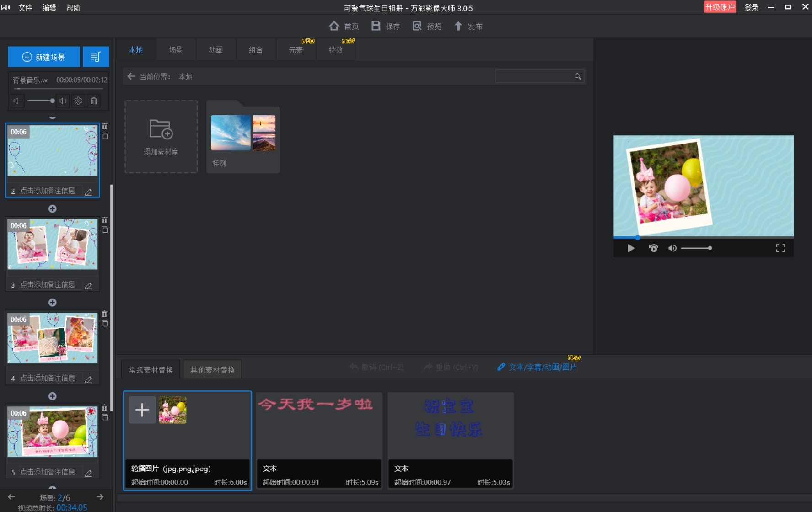Enter fullscreen preview mode
The image size is (812, 512).
point(780,248)
